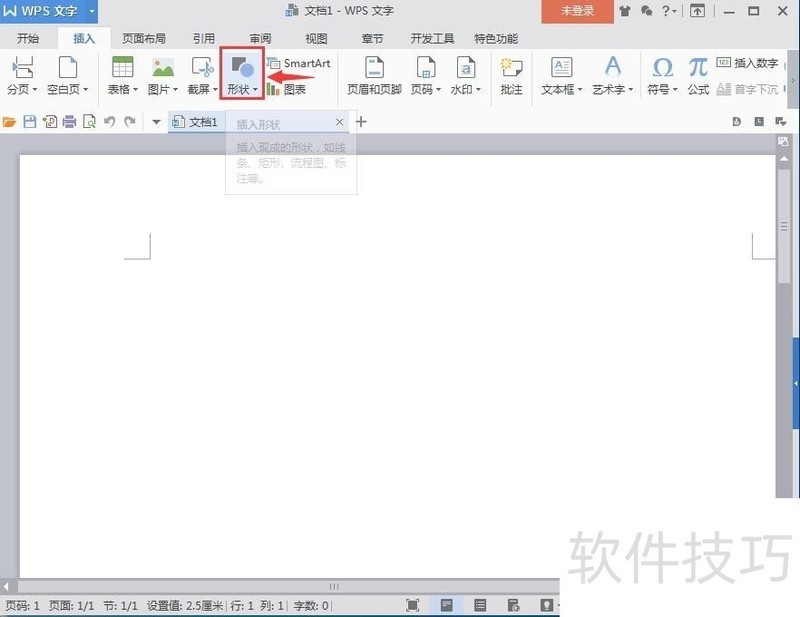This screenshot has width=800, height=617.
Task: Click the export-to-PDF icon in quick toolbar
Action: click(49, 121)
